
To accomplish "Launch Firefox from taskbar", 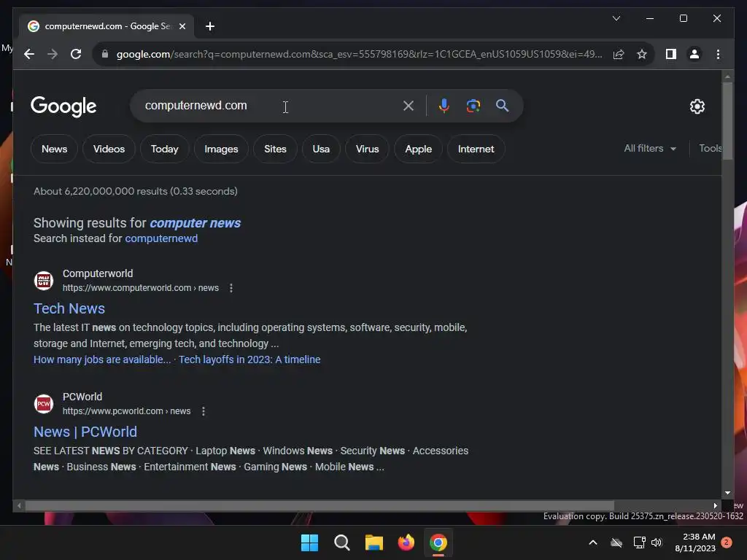I will 406,542.
